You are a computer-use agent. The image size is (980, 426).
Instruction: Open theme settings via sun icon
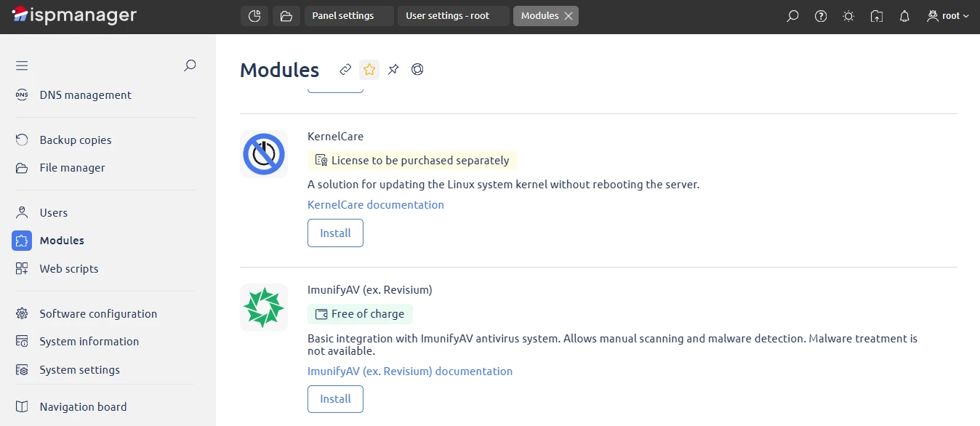848,15
